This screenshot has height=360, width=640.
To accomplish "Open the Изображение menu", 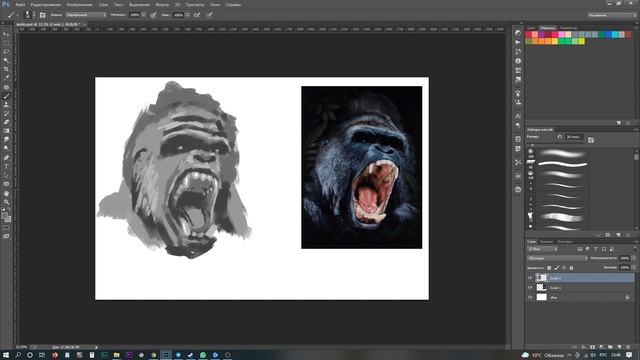I will tap(80, 5).
